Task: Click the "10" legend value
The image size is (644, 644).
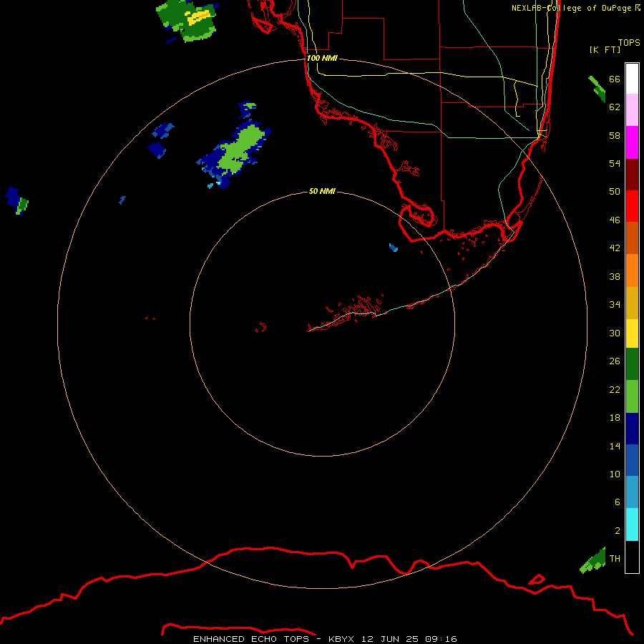Action: tap(615, 474)
